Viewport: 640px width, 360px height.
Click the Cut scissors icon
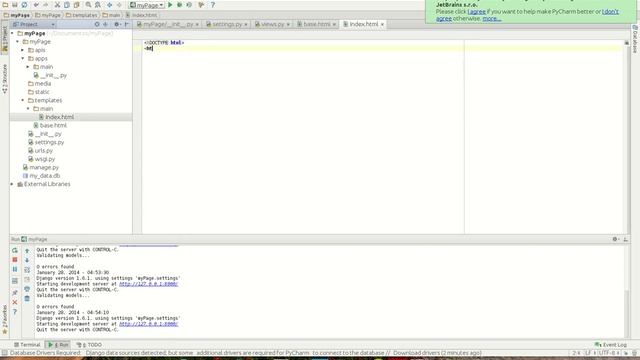tap(57, 5)
